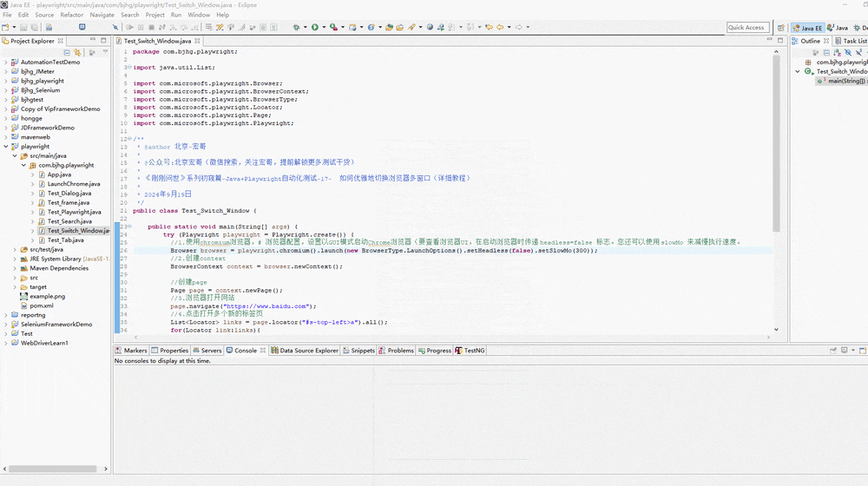Screen dimensions: 868x486
Task: Close the Test_Switch_Window.java editor tab
Action: [197, 41]
